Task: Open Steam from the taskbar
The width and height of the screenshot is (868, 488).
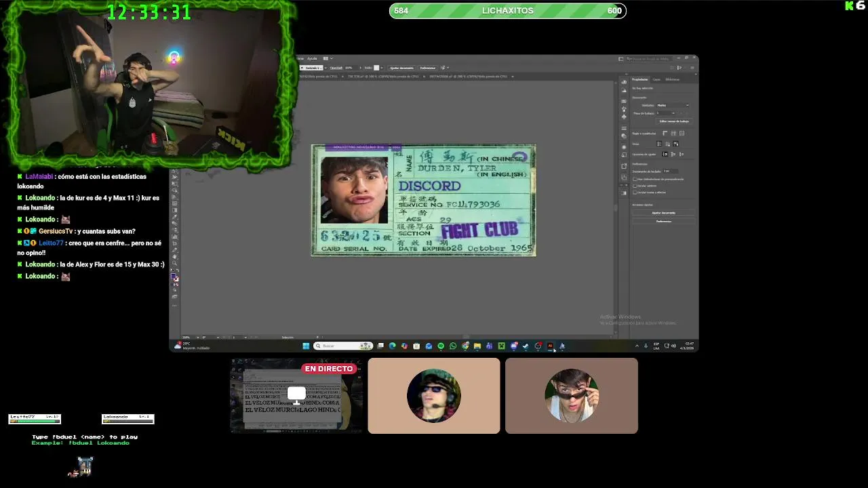Action: [x=526, y=346]
